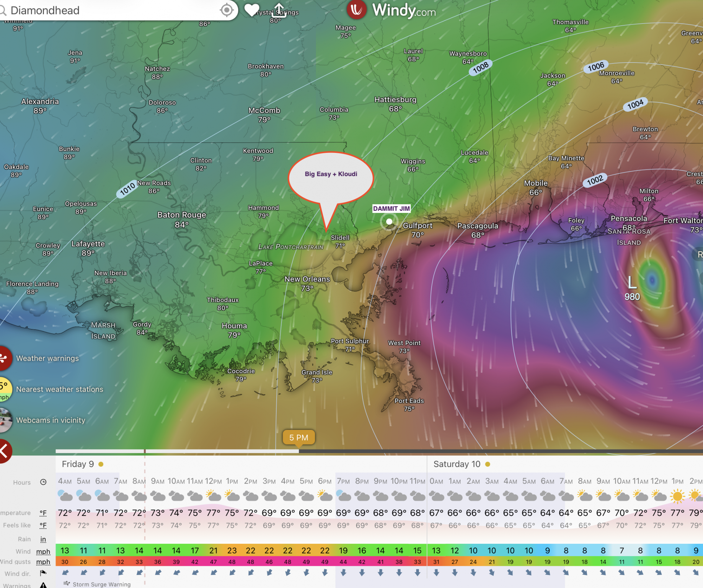Open Nearest weather stations
Viewport: 703px width, 588px height.
click(x=60, y=389)
